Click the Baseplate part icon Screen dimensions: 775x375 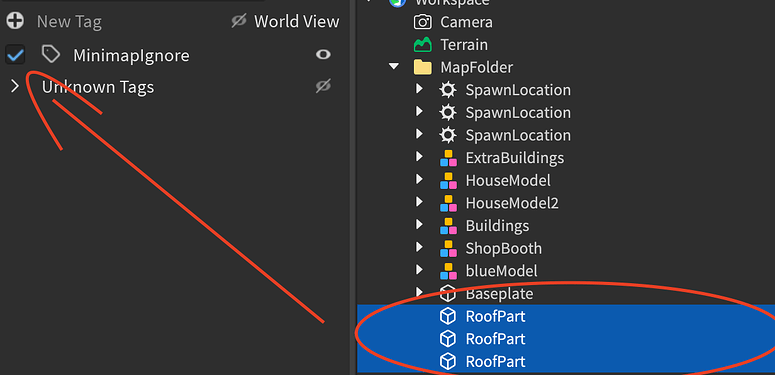pyautogui.click(x=448, y=294)
